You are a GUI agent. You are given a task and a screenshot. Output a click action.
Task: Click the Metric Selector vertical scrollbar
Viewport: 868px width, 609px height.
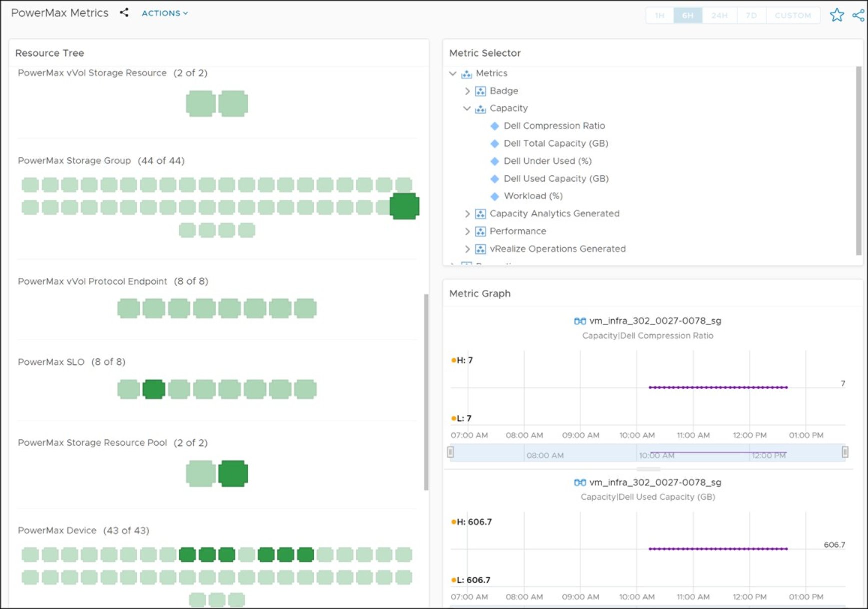pos(859,161)
